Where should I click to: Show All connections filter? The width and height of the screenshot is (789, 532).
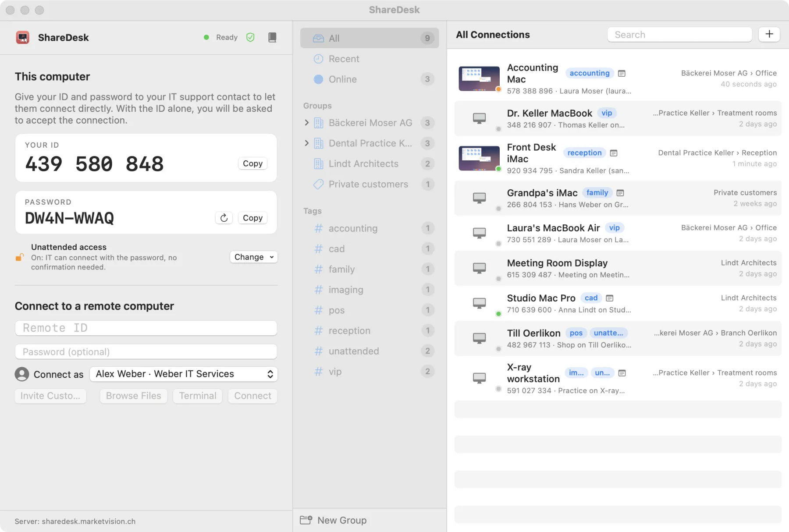[370, 38]
